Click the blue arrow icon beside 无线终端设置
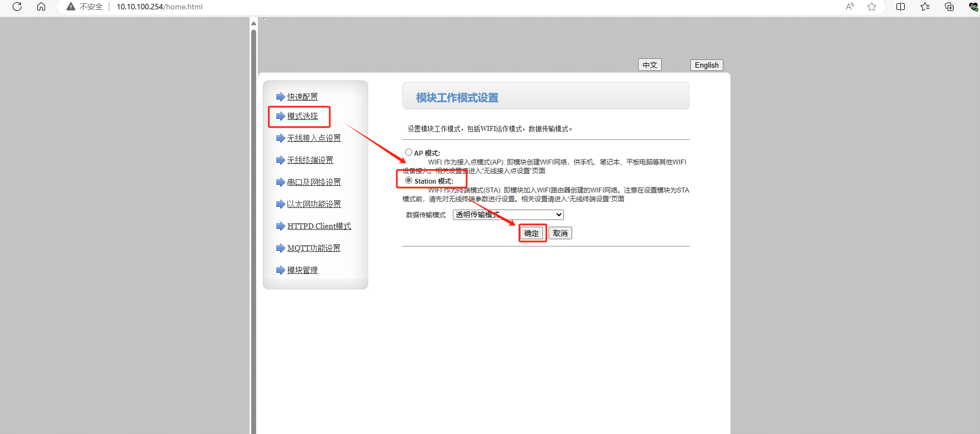 [x=280, y=160]
